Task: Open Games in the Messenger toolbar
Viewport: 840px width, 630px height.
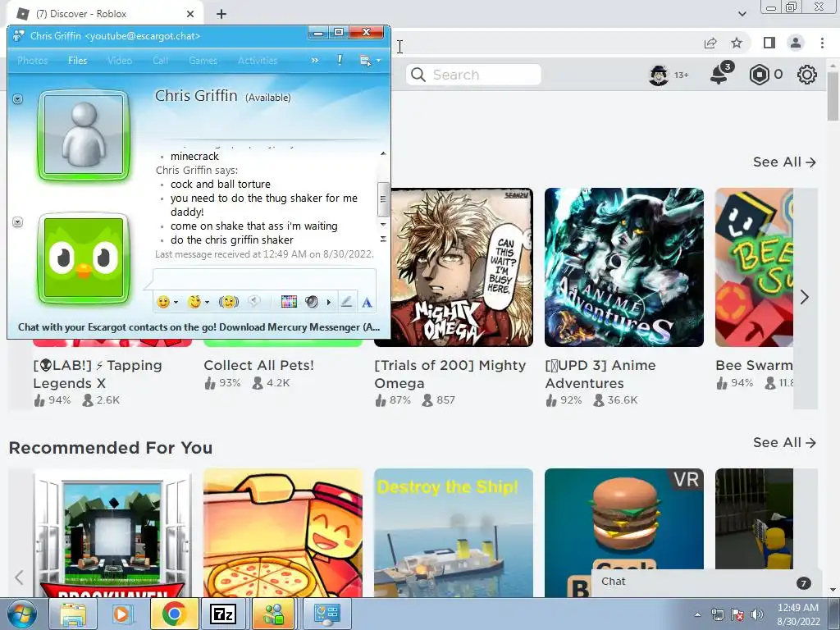Action: [x=203, y=61]
